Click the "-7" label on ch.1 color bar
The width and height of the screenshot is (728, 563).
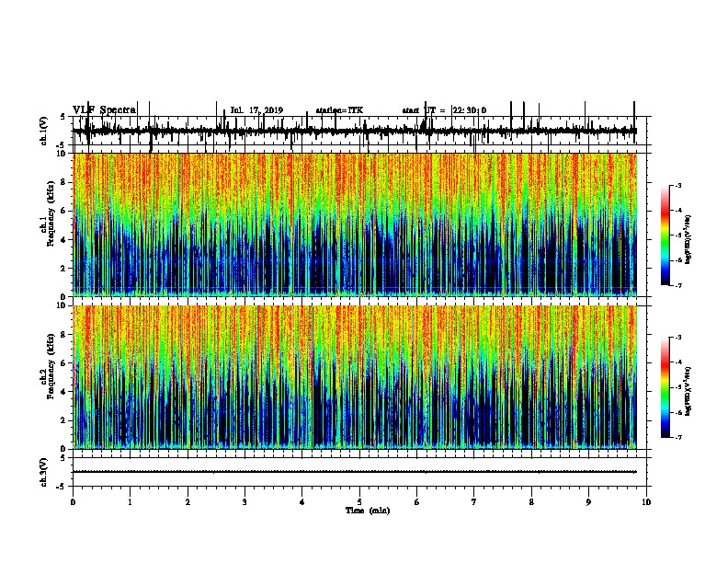click(x=677, y=285)
